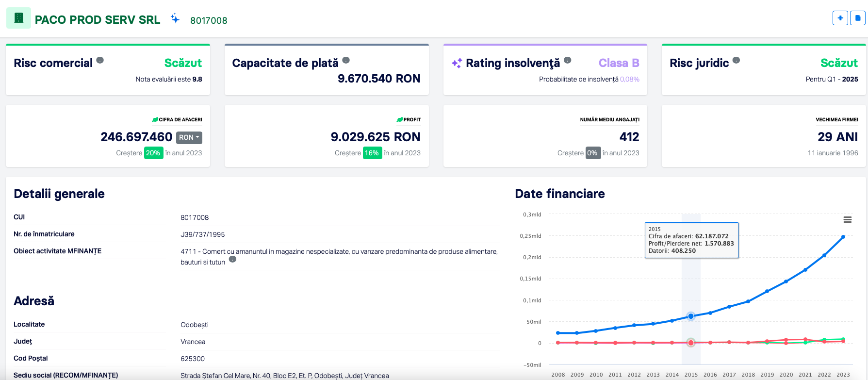868x380 pixels.
Task: Click the blue sparkle icon beside company name
Action: 175,18
